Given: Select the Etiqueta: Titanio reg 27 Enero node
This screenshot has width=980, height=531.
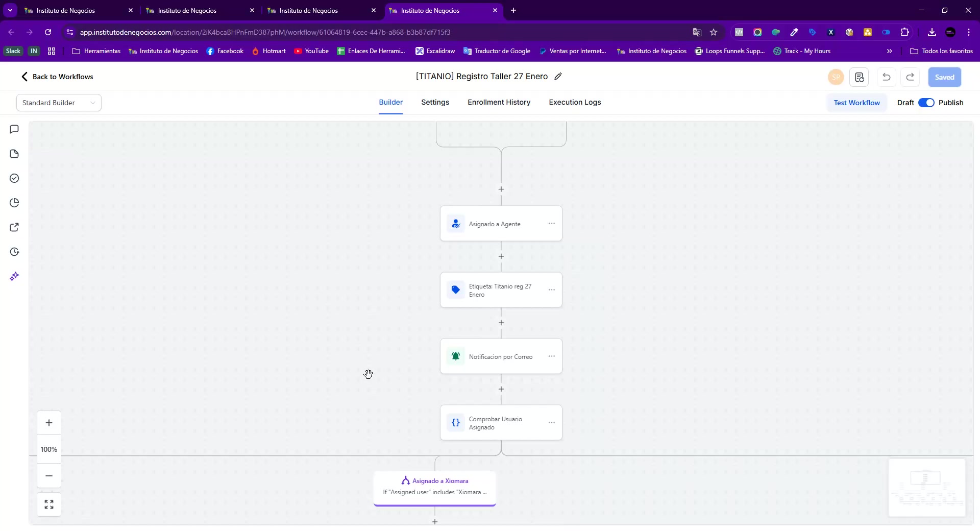Looking at the screenshot, I should (495, 290).
